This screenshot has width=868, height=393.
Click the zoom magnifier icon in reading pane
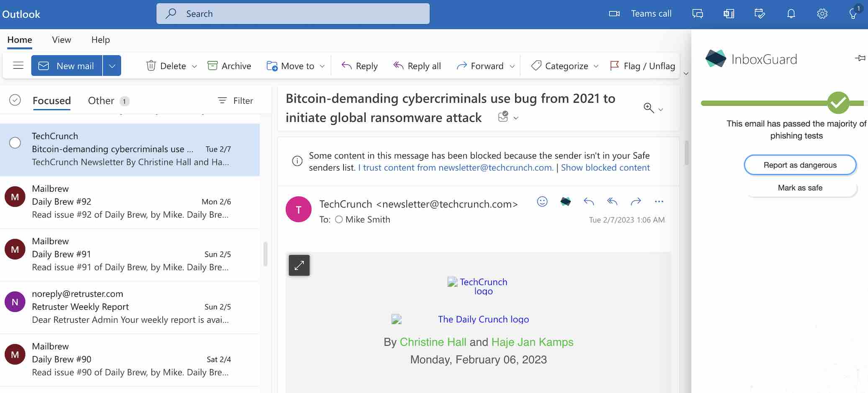[649, 108]
